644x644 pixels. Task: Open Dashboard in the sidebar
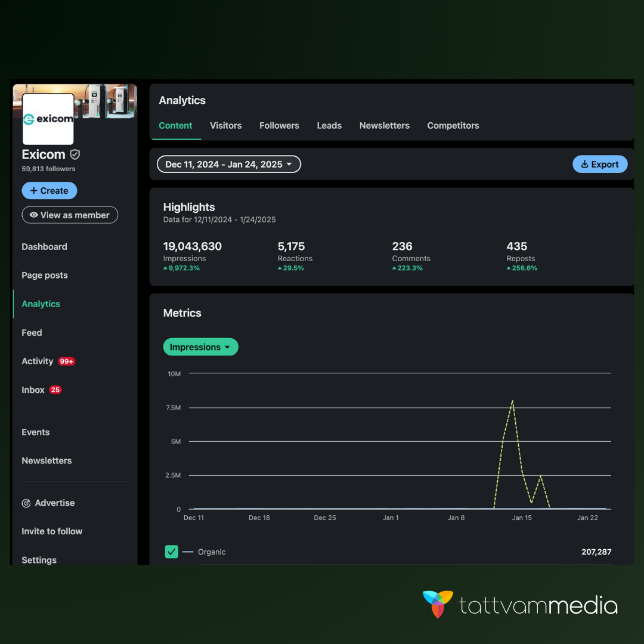44,247
